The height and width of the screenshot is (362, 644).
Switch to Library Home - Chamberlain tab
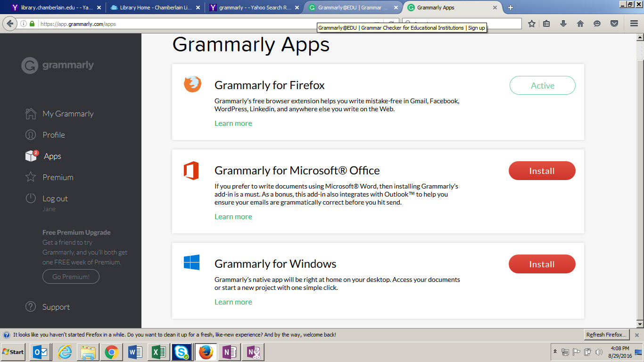pyautogui.click(x=155, y=8)
